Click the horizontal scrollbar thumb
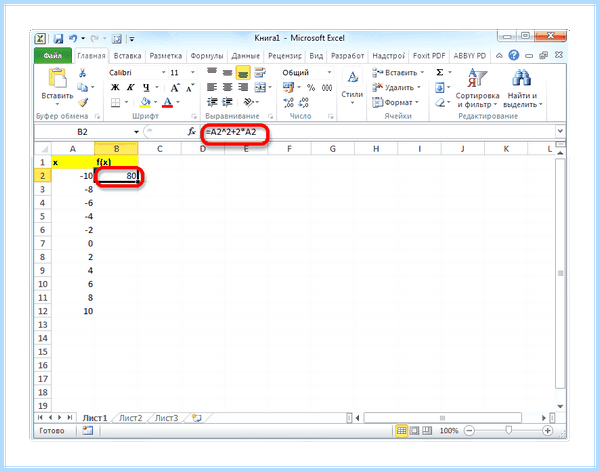 (442, 418)
